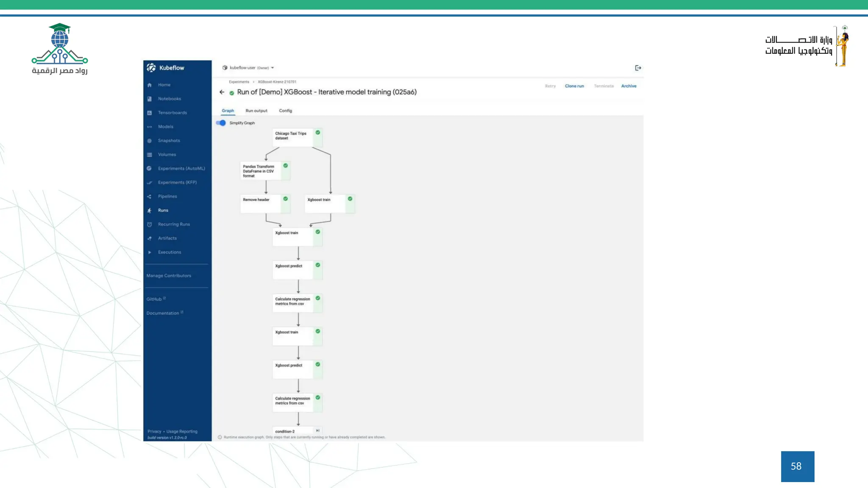Click the Home icon in sidebar
The width and height of the screenshot is (868, 488).
pyautogui.click(x=150, y=85)
